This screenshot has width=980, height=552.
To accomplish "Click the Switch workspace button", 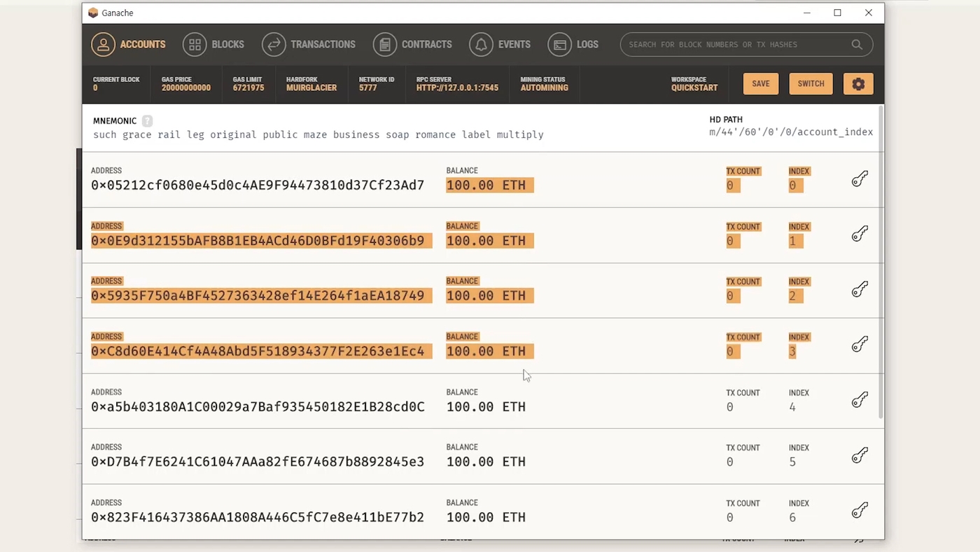I will 811,84.
